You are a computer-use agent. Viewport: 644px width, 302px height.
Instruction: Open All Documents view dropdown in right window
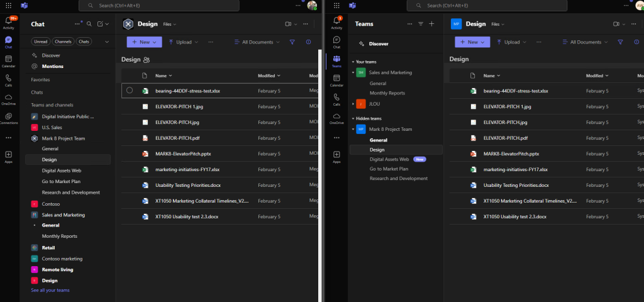tap(586, 42)
